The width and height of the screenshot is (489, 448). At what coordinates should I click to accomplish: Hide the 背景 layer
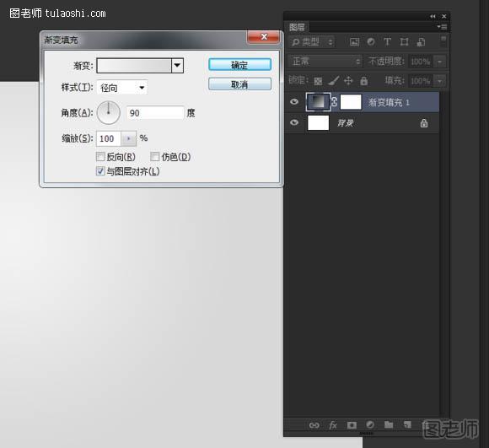(x=293, y=122)
